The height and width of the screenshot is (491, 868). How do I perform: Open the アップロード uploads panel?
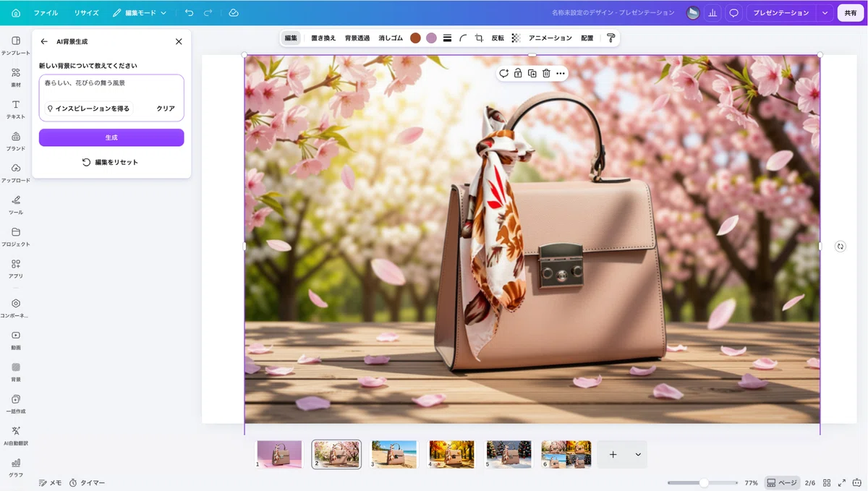(x=16, y=173)
